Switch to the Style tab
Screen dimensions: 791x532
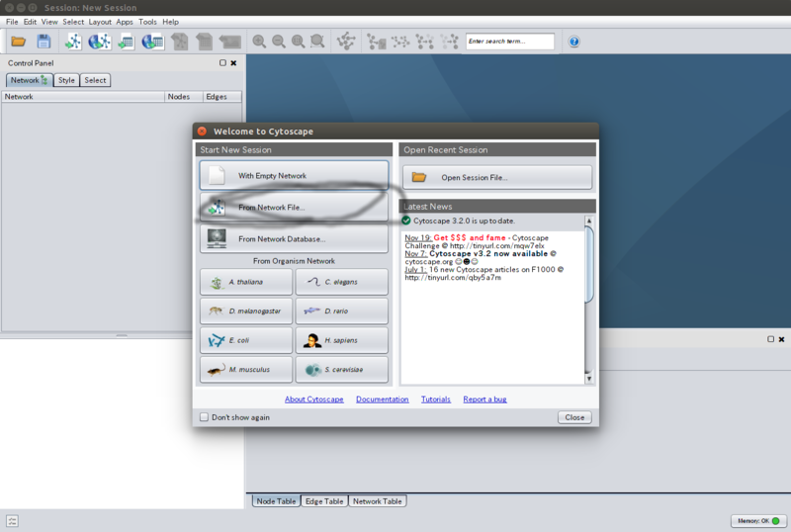point(66,80)
